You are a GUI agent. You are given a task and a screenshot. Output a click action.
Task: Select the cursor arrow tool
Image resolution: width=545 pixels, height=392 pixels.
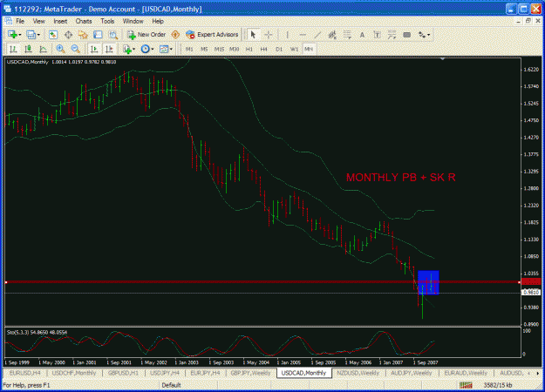(x=253, y=35)
